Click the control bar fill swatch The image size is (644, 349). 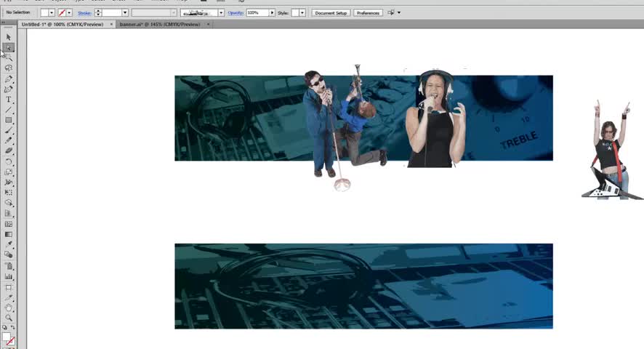[x=44, y=13]
